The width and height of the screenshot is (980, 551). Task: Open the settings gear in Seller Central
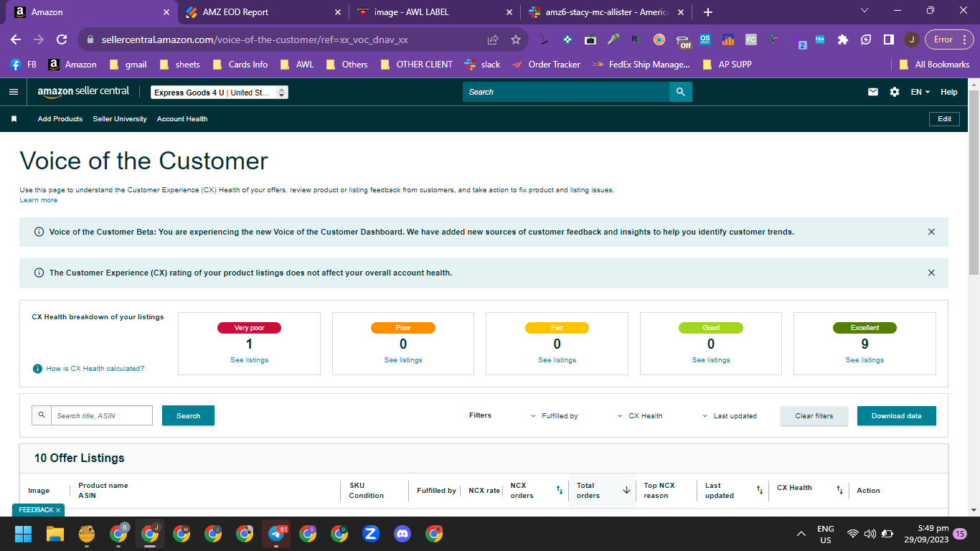coord(895,92)
